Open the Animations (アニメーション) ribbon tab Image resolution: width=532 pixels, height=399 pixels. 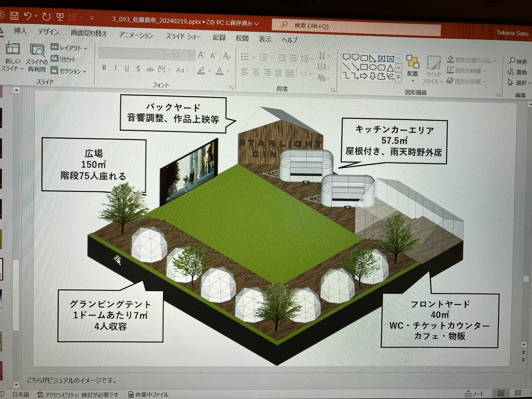click(136, 35)
